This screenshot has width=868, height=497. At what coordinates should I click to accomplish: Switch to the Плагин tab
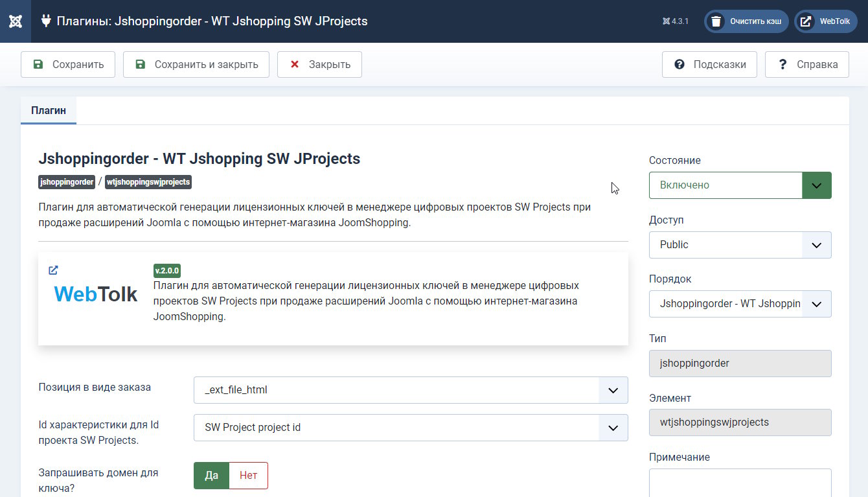49,111
